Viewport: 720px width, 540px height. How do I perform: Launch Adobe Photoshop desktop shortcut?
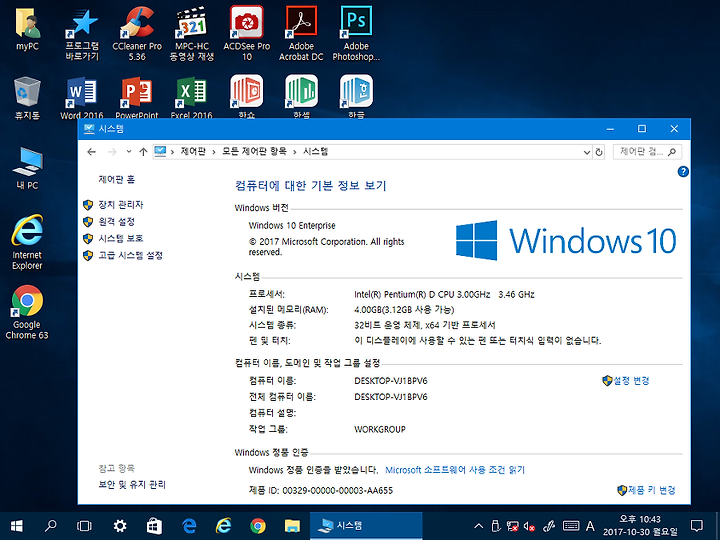point(356,34)
